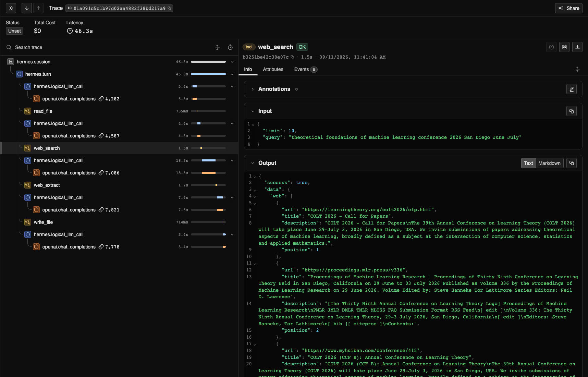Collapse hermes.logical_llm_call 18.3s chevron
Image resolution: width=588 pixels, height=377 pixels.
(232, 161)
